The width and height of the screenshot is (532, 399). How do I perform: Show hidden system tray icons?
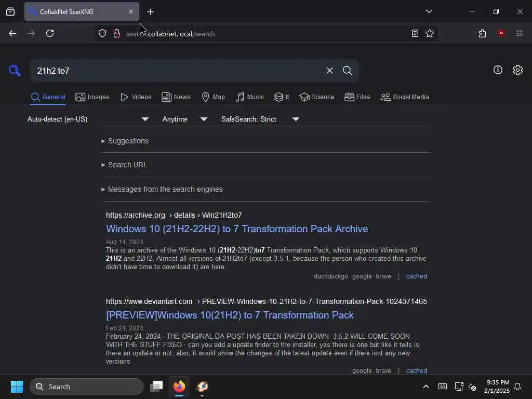tap(426, 387)
